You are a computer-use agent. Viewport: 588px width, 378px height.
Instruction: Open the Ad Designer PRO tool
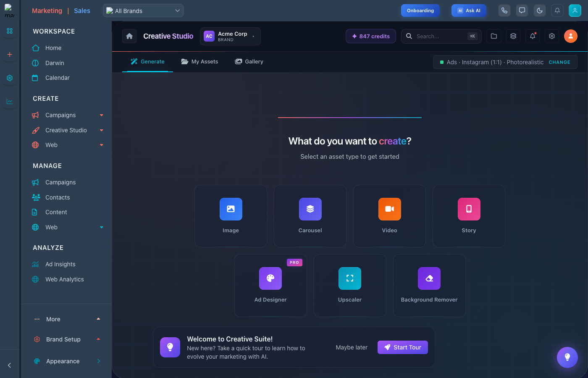270,285
